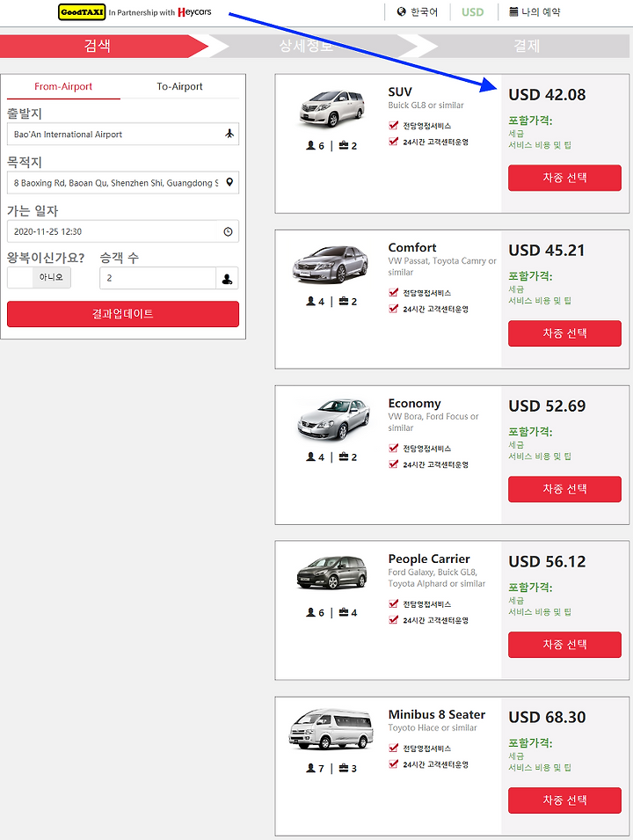Click the globe language icon
Image resolution: width=633 pixels, height=840 pixels.
click(401, 11)
